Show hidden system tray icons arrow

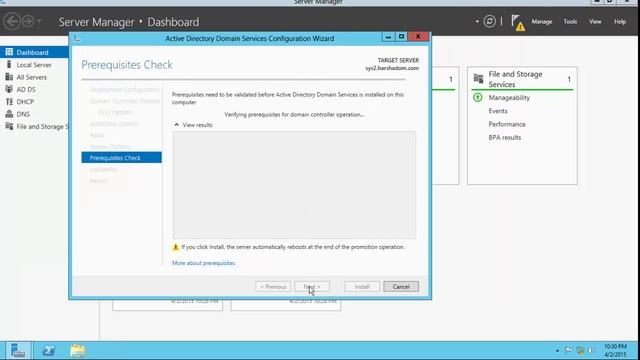[557, 351]
